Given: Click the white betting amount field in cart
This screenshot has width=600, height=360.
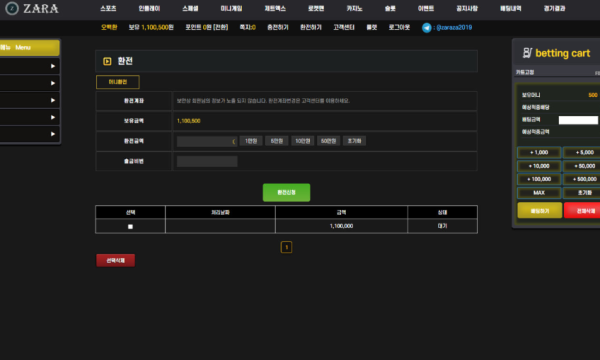Looking at the screenshot, I should tap(578, 120).
